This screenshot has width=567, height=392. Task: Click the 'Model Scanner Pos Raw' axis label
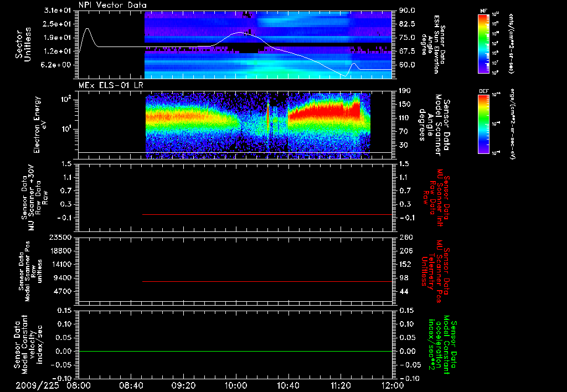point(30,271)
